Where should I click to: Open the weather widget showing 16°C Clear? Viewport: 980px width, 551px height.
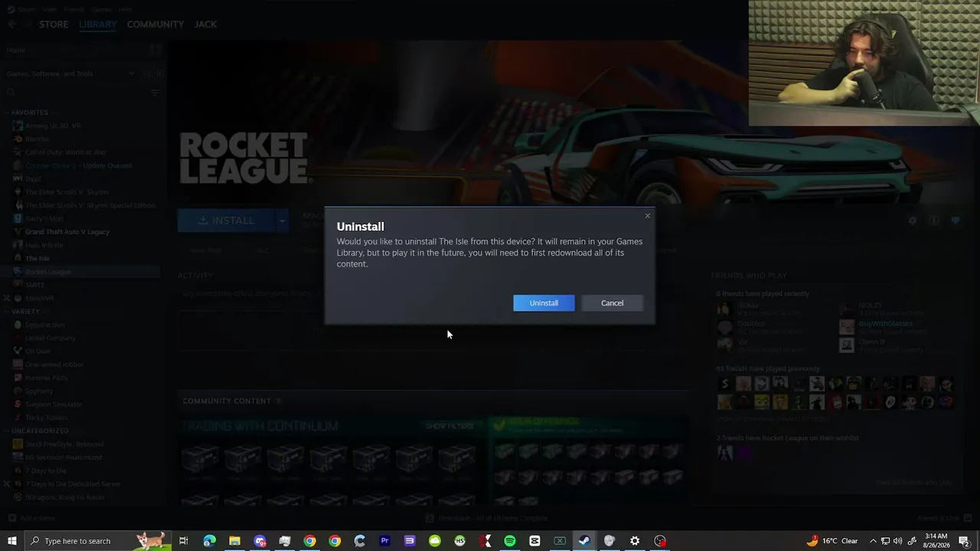832,541
